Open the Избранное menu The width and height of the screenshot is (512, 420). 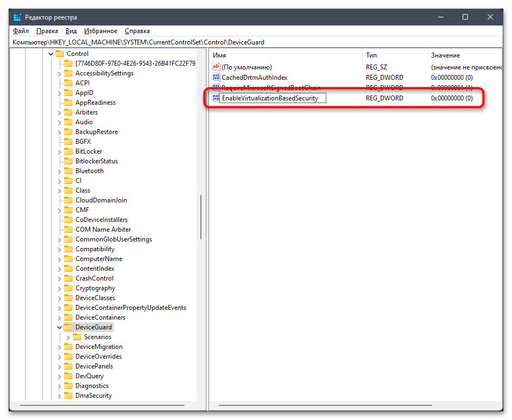pyautogui.click(x=100, y=31)
